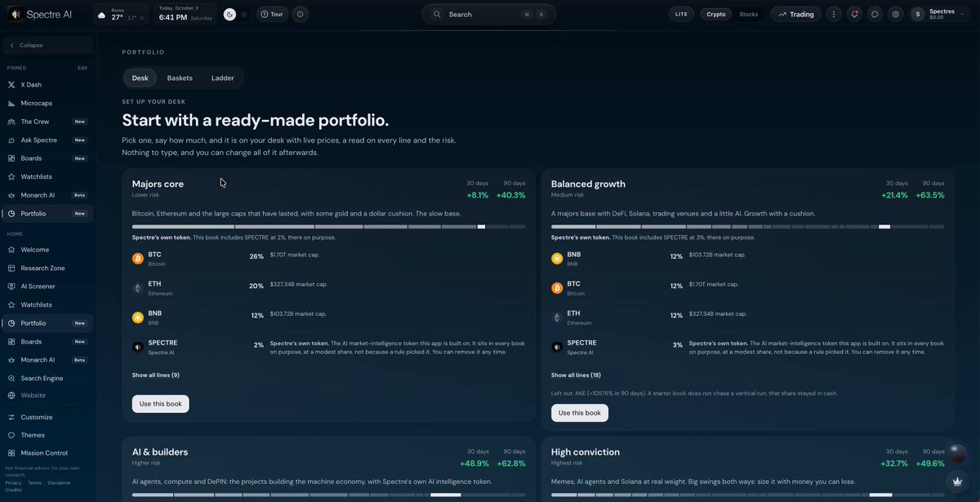Expand Show all lines (18) in Balanced growth
The width and height of the screenshot is (980, 502).
click(x=576, y=375)
